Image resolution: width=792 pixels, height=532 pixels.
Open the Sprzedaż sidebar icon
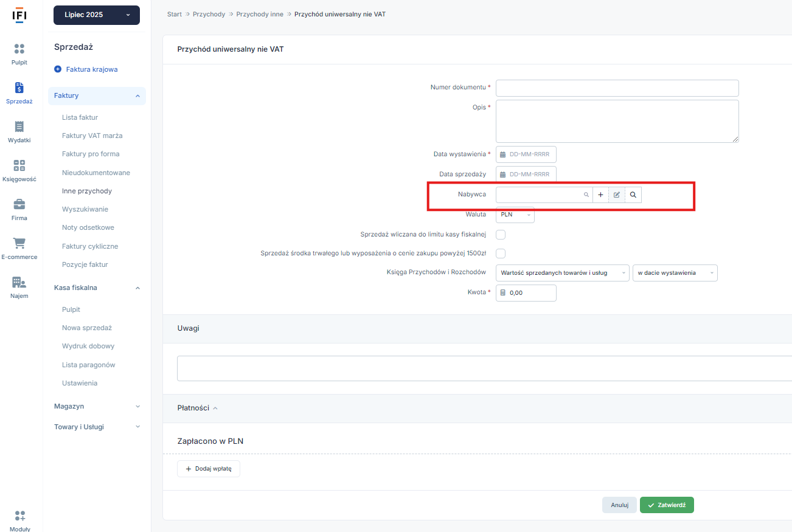coord(19,88)
